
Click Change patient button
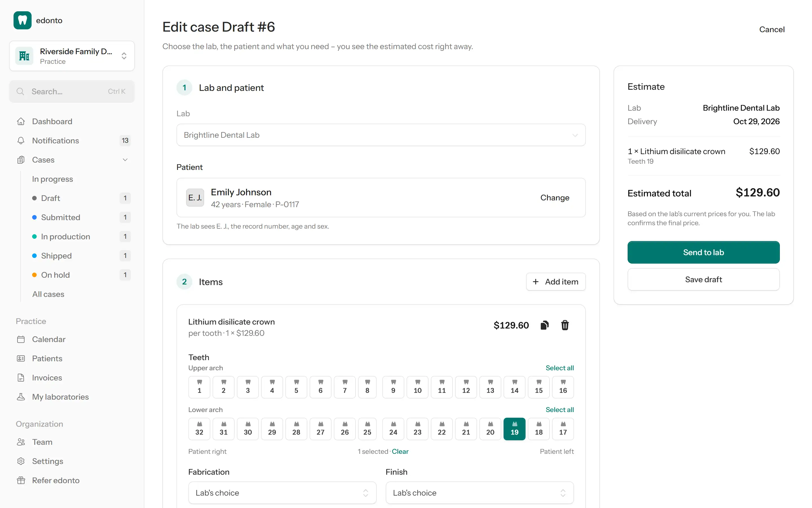pos(555,198)
